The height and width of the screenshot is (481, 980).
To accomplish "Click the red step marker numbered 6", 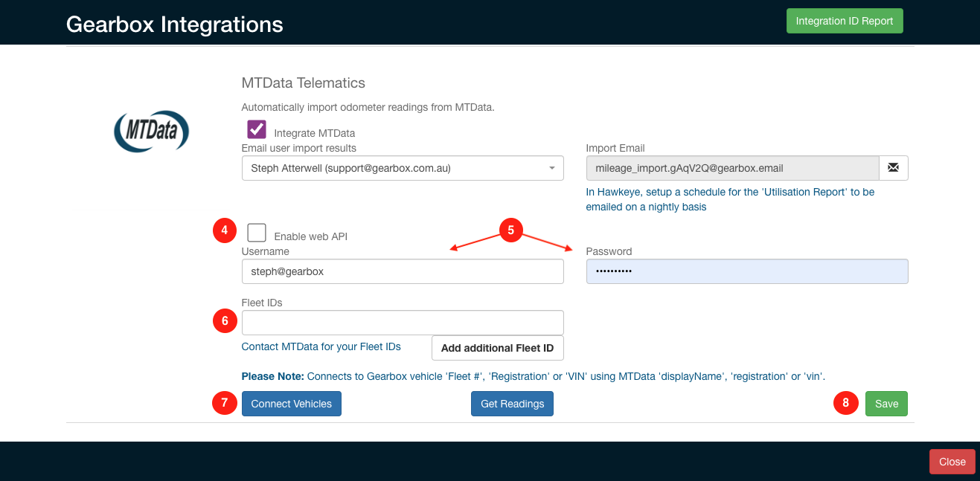I will click(x=224, y=320).
